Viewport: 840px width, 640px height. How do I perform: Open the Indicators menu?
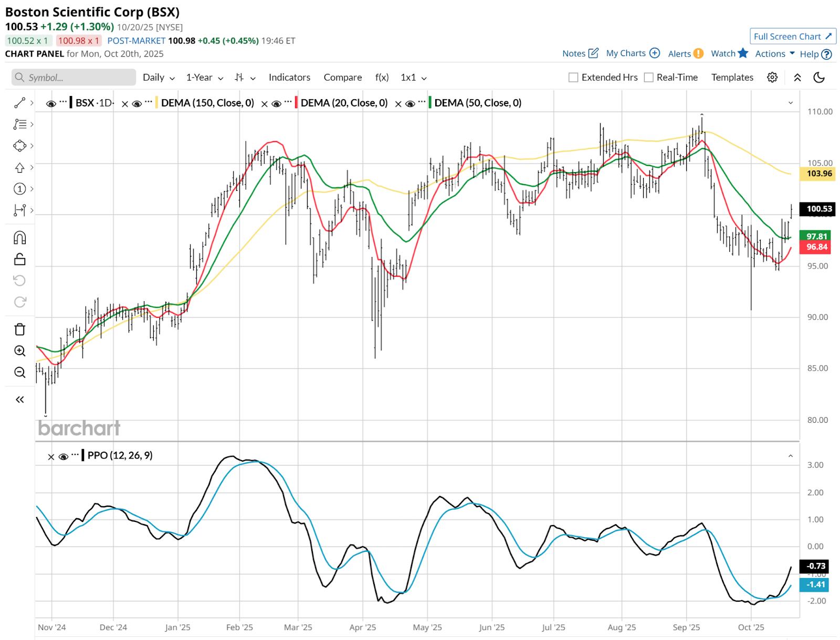pyautogui.click(x=289, y=78)
